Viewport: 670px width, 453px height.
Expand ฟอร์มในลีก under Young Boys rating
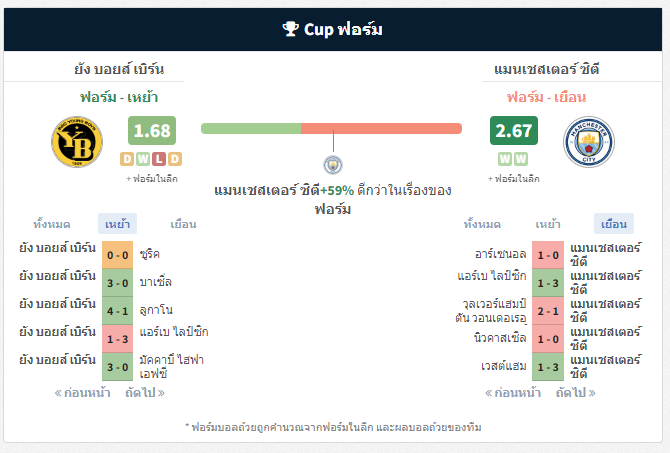pyautogui.click(x=152, y=179)
